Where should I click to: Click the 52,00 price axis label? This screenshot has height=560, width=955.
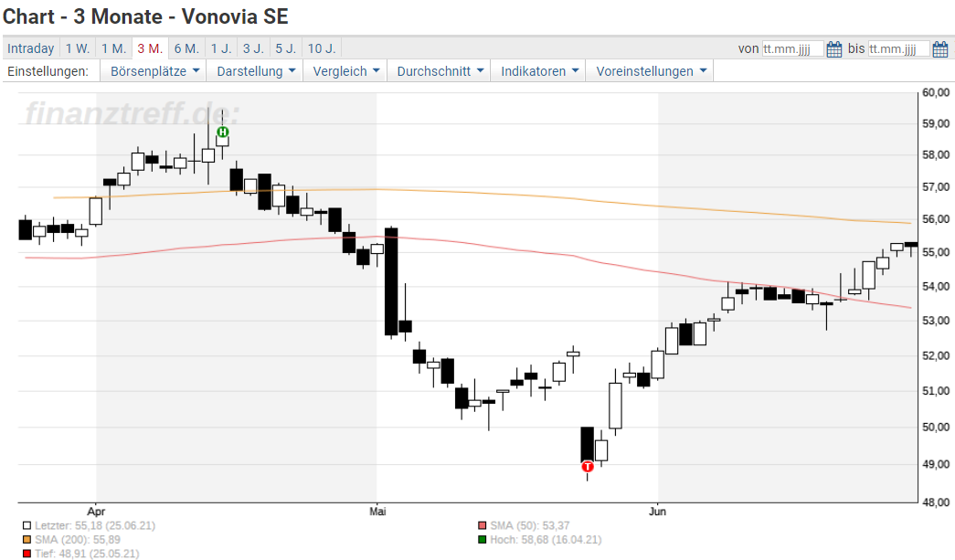tap(936, 355)
